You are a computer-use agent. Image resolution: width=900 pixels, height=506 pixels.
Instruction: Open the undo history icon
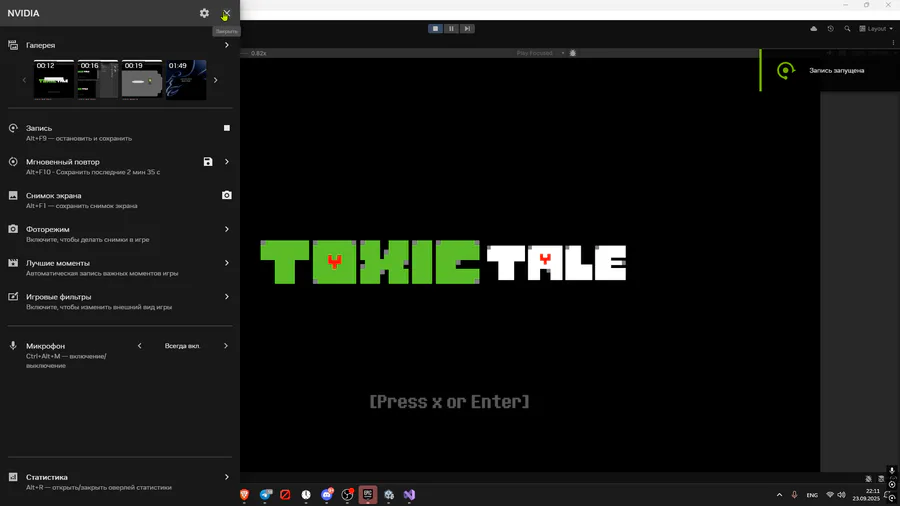[x=831, y=29]
